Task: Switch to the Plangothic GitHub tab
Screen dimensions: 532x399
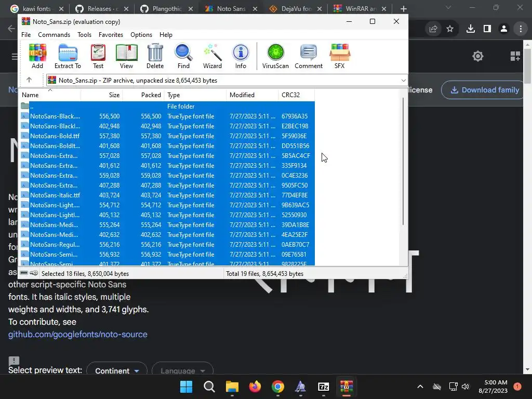Action: 167,9
